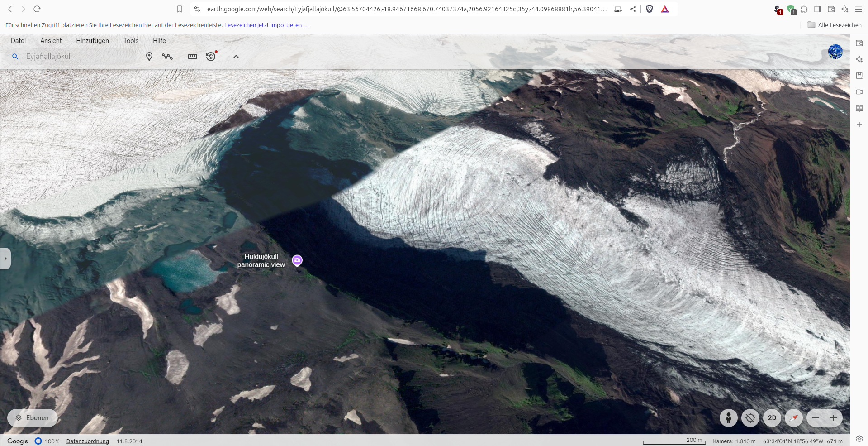
Task: Bookmark this page with the bookmark icon
Action: coord(180,9)
